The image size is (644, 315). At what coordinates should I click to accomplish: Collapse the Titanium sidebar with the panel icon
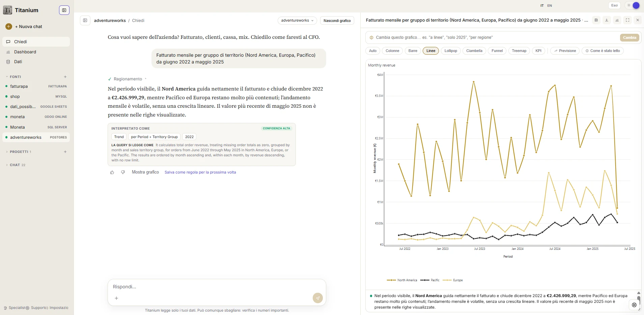64,10
